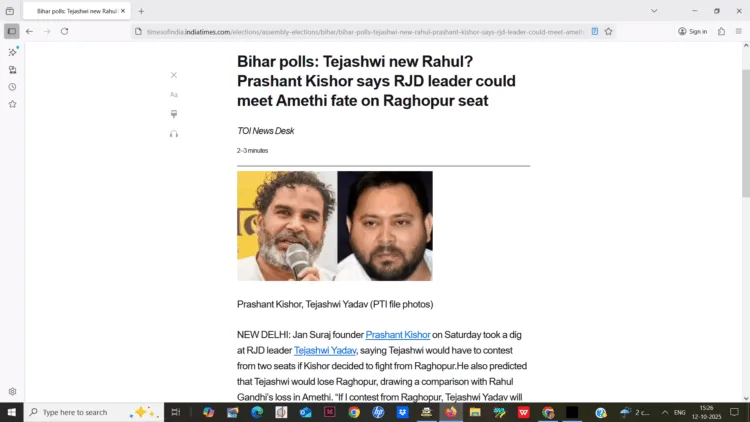Open the Bookmarks sidebar star icon

[12, 104]
